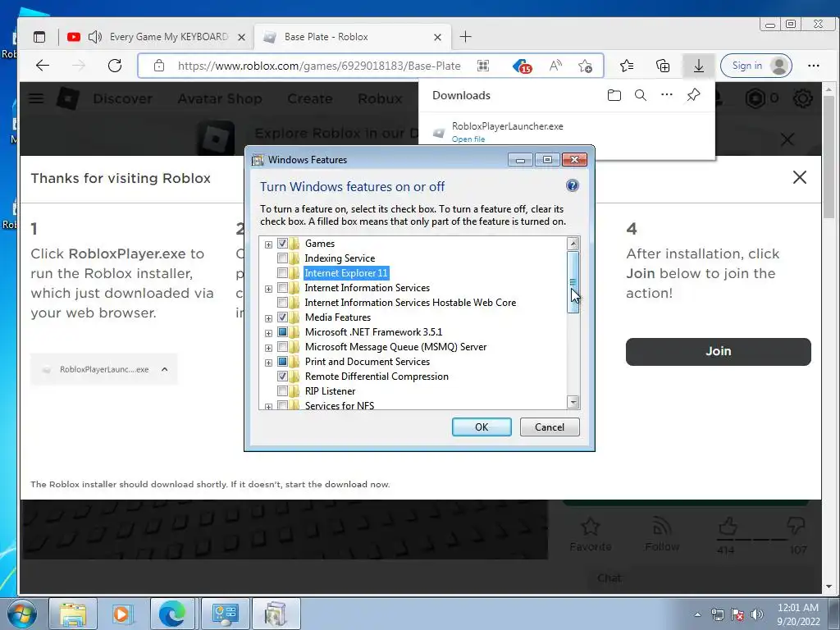Open file link for RobloxPlayerLauncher.exe

pos(468,139)
